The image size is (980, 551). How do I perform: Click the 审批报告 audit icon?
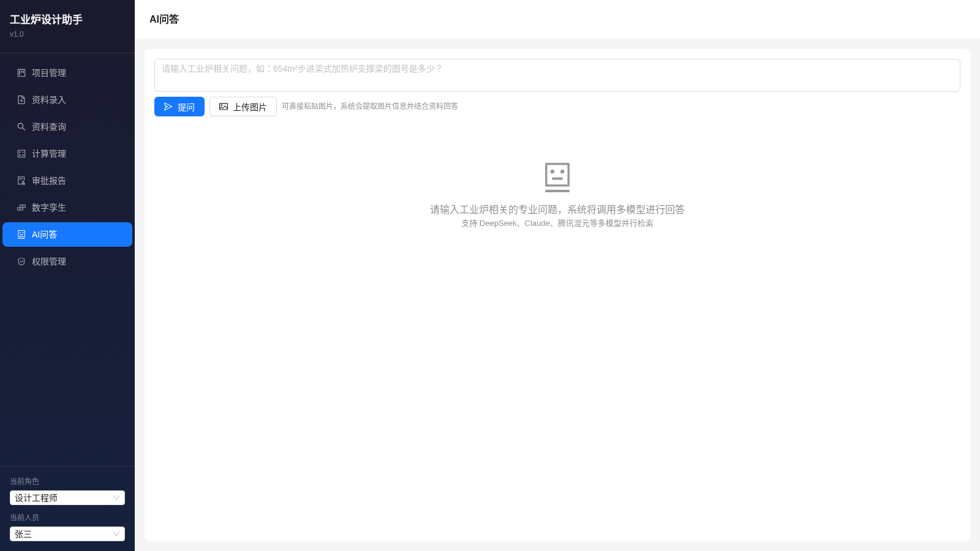pyautogui.click(x=21, y=181)
